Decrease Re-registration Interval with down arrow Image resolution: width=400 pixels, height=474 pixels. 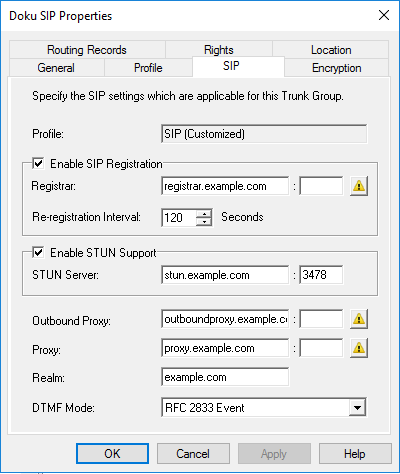[204, 222]
